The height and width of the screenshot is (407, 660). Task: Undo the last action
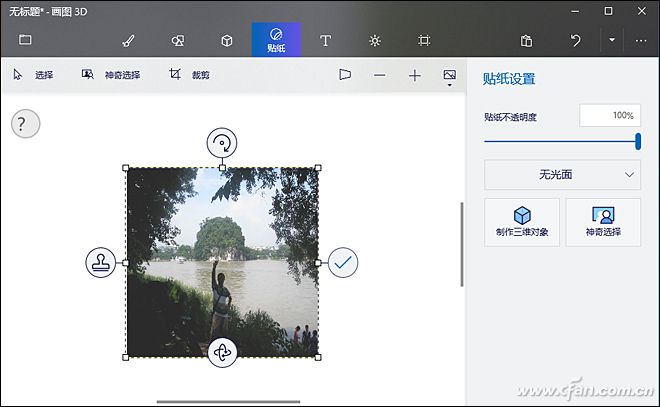(x=575, y=40)
